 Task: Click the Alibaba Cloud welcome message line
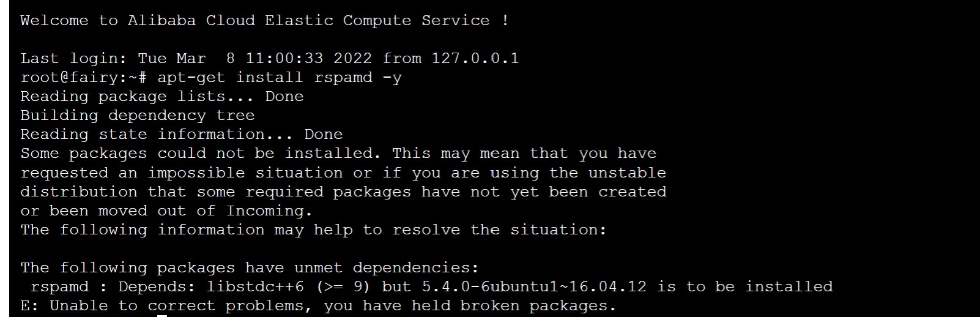[x=264, y=21]
